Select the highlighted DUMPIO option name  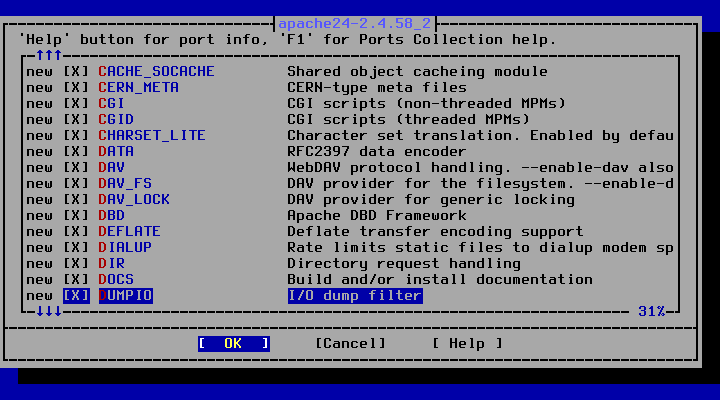tap(126, 295)
